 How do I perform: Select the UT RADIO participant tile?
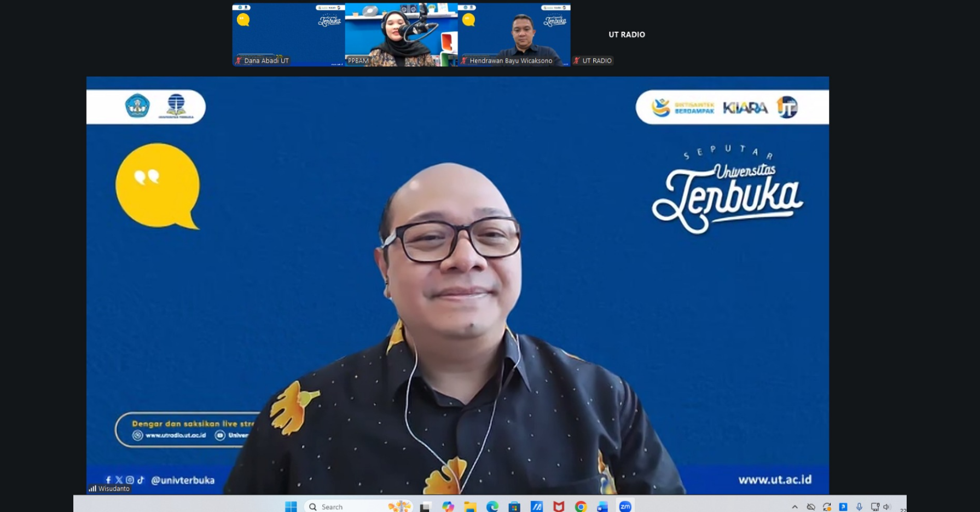point(627,34)
